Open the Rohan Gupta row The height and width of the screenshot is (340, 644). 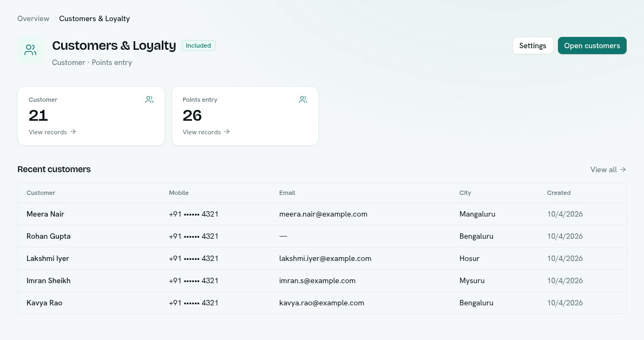coord(322,236)
